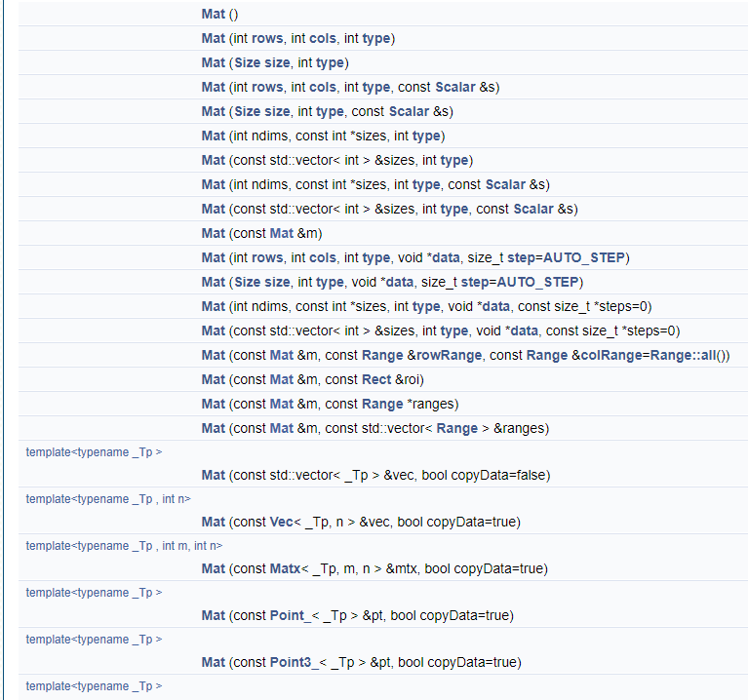Click text 'template<typename _Tp , int m, int n>'
This screenshot has height=700, width=748.
(x=124, y=546)
